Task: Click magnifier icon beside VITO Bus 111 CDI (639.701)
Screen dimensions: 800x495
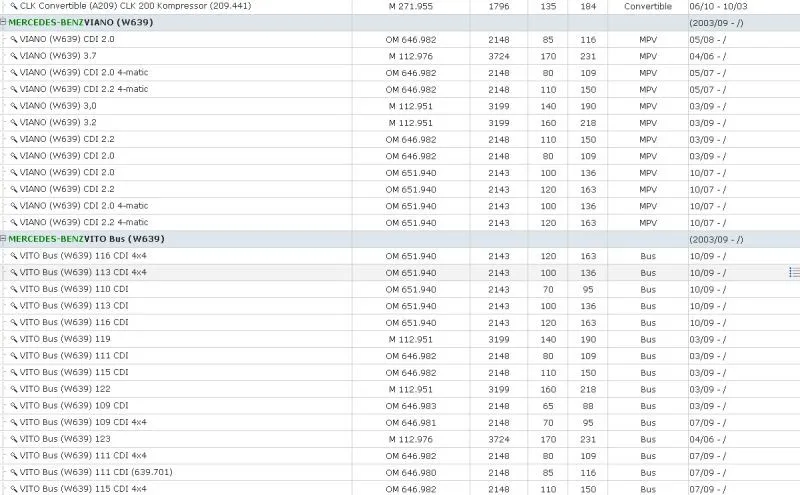Action: (x=14, y=473)
